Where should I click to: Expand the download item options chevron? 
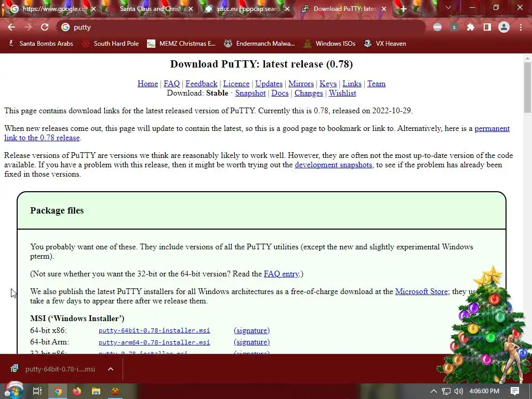tap(111, 369)
